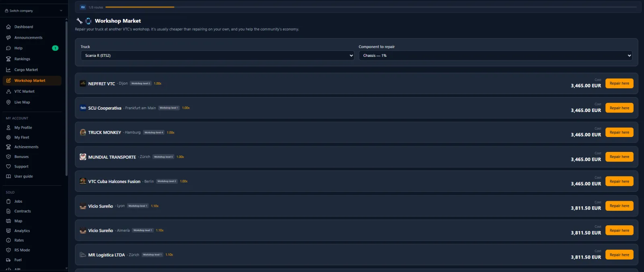Click the MUNDIAL TRANSPORTE company logo
Screen dimensions: 644x272
tap(83, 157)
